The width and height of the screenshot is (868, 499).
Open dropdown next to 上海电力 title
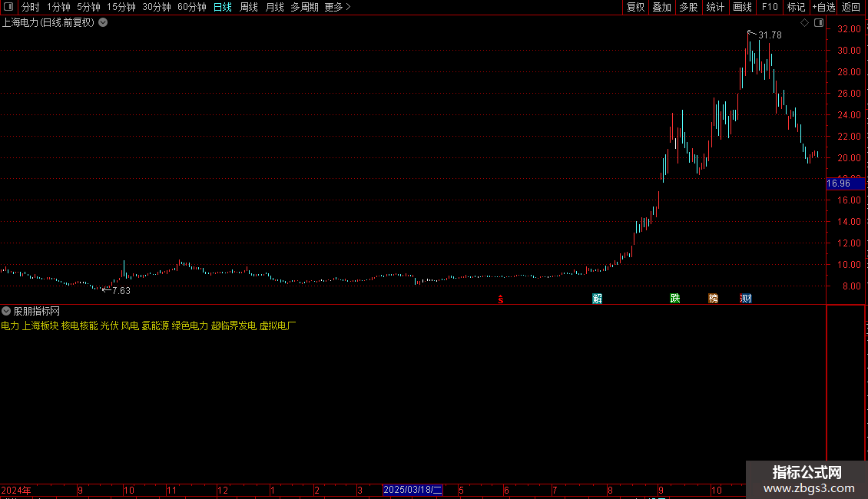103,23
